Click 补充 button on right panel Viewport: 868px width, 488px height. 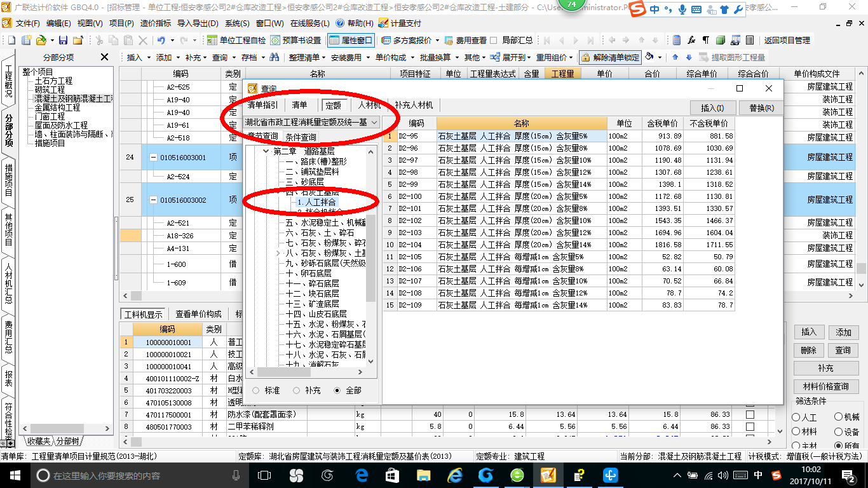tap(825, 368)
